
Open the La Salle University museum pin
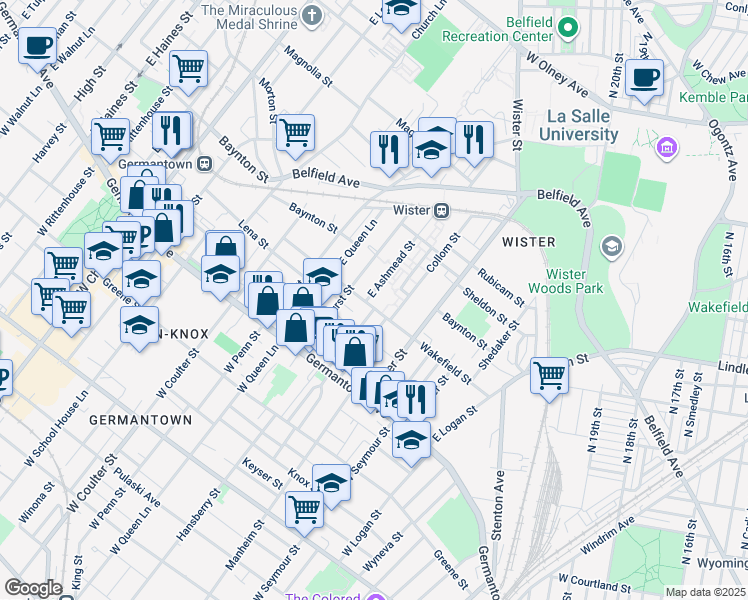point(665,150)
